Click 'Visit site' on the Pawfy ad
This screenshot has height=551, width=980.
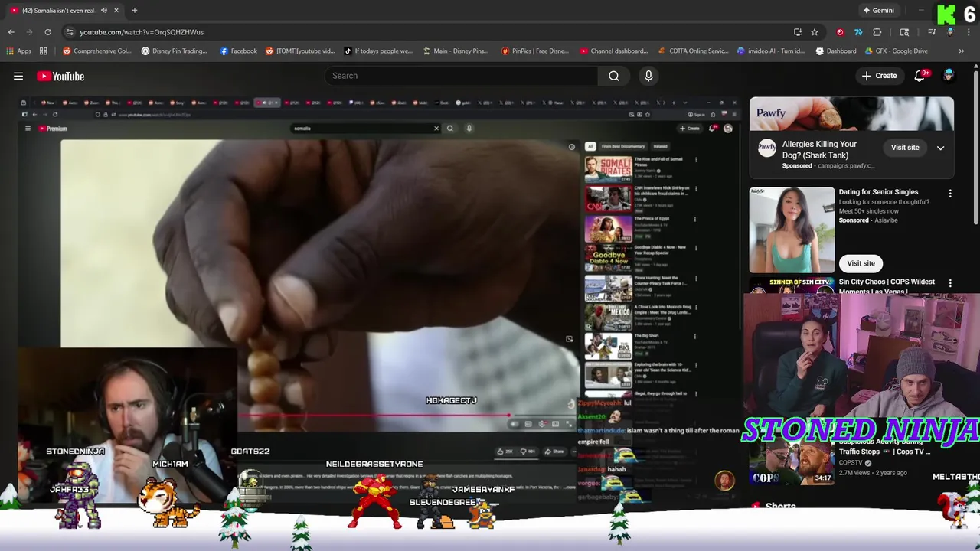pos(905,148)
